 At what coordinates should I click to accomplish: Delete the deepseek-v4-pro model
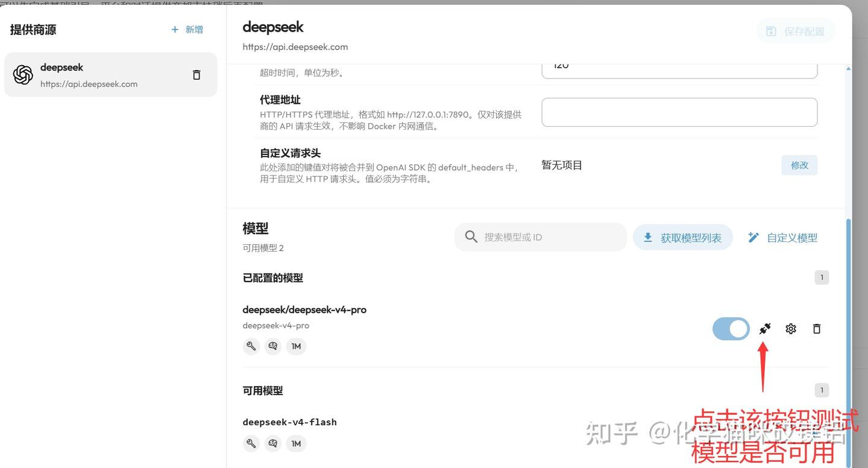(817, 329)
